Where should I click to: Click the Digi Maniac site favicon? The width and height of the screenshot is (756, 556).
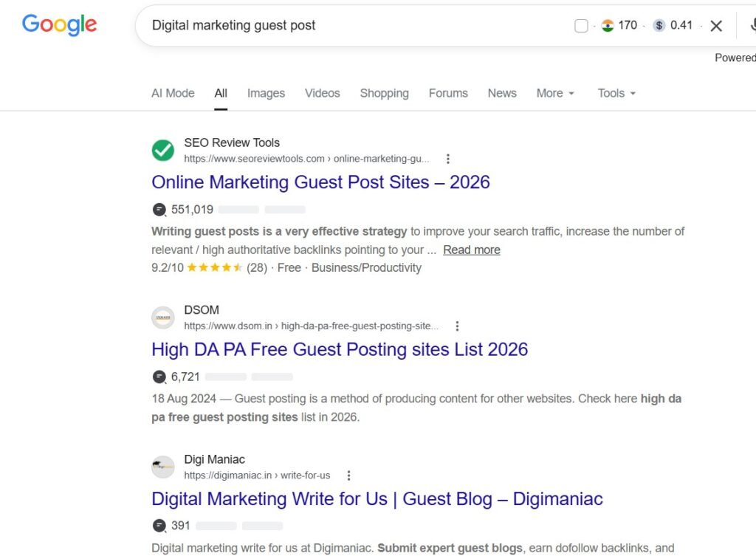[163, 467]
